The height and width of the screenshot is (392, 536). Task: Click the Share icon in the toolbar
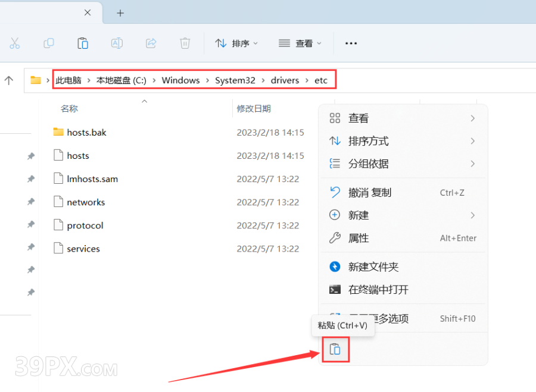click(x=151, y=43)
